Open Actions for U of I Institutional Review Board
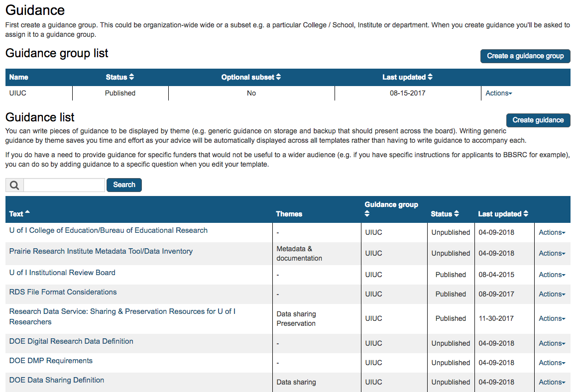576x392 pixels. (551, 274)
